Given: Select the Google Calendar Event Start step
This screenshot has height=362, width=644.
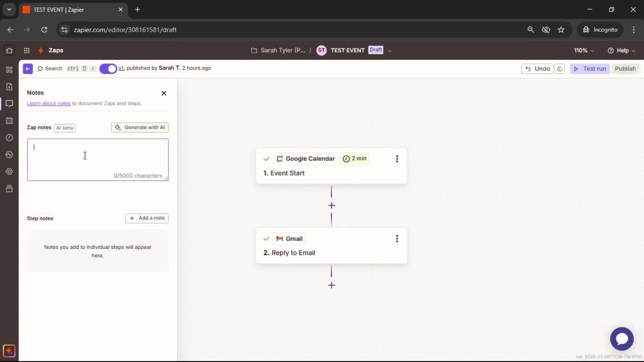Looking at the screenshot, I should point(331,166).
